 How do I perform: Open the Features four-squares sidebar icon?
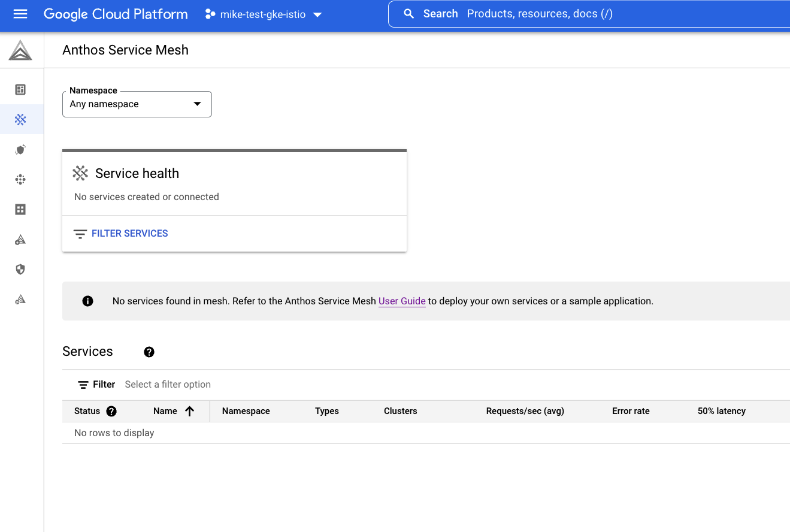point(20,209)
